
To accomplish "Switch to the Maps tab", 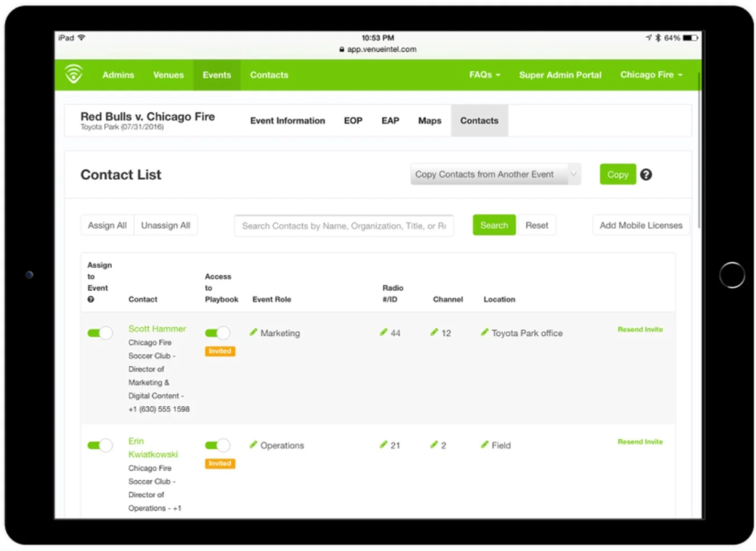I will pyautogui.click(x=430, y=121).
